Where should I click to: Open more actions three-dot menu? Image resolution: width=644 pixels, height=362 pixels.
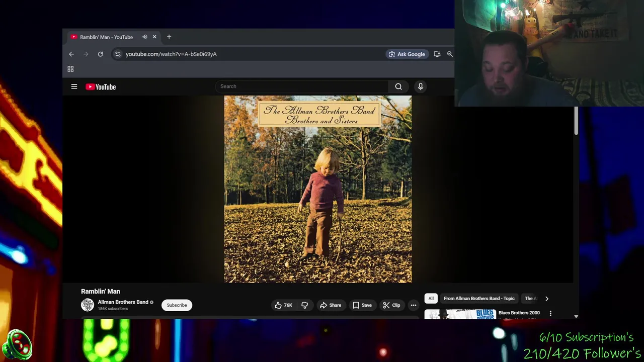tap(414, 305)
